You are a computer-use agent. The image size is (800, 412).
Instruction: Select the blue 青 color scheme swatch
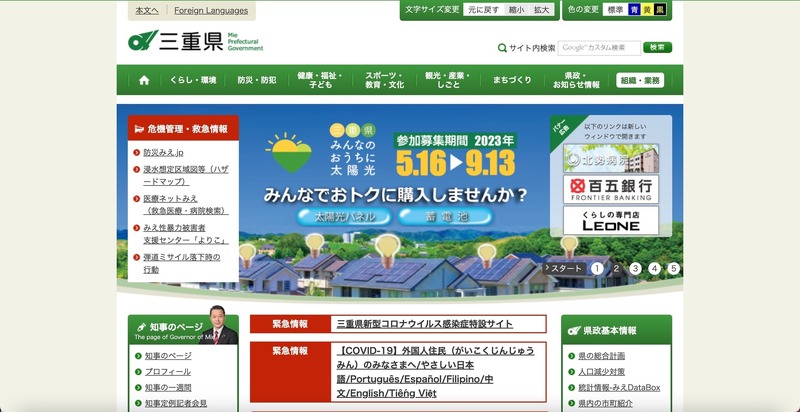click(x=634, y=10)
